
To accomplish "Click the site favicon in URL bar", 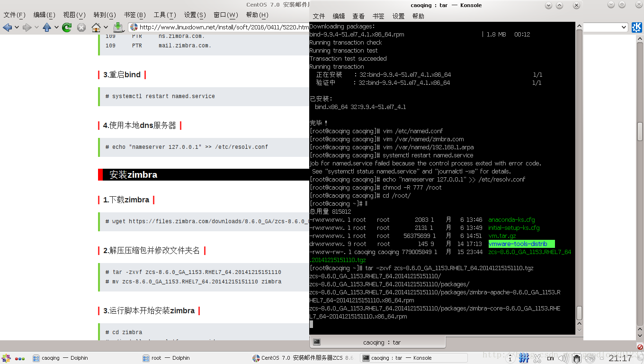I will (x=134, y=27).
